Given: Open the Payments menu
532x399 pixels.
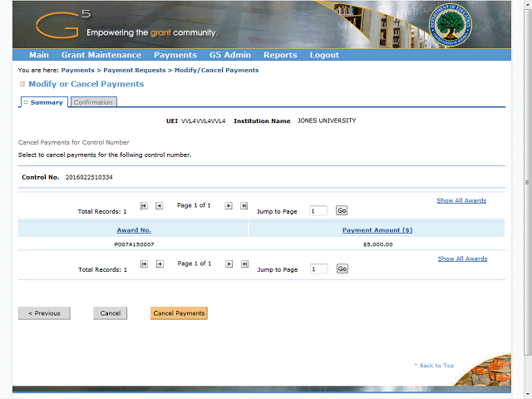Looking at the screenshot, I should [175, 55].
